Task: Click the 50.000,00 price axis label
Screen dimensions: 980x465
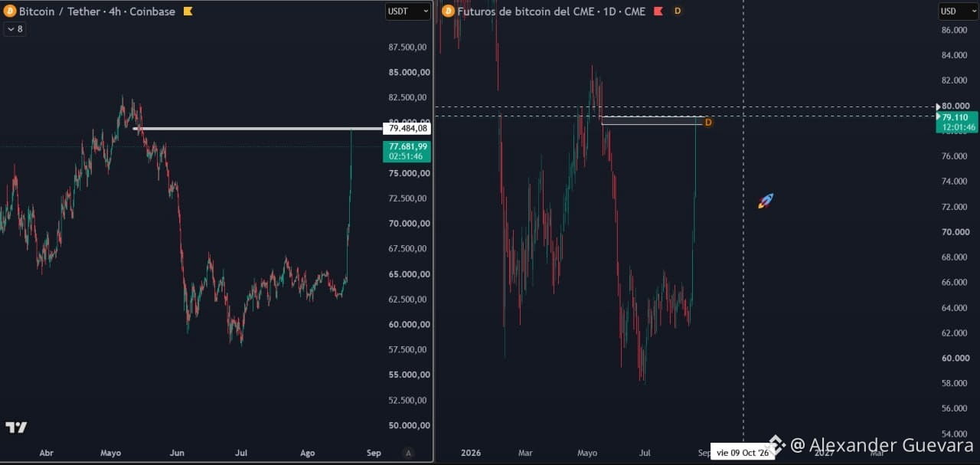Action: (409, 426)
